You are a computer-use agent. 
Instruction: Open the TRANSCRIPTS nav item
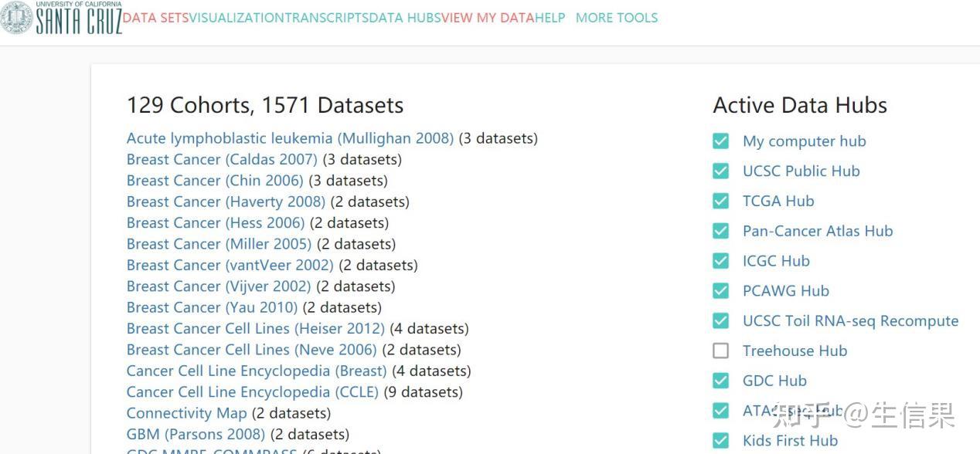pyautogui.click(x=326, y=18)
